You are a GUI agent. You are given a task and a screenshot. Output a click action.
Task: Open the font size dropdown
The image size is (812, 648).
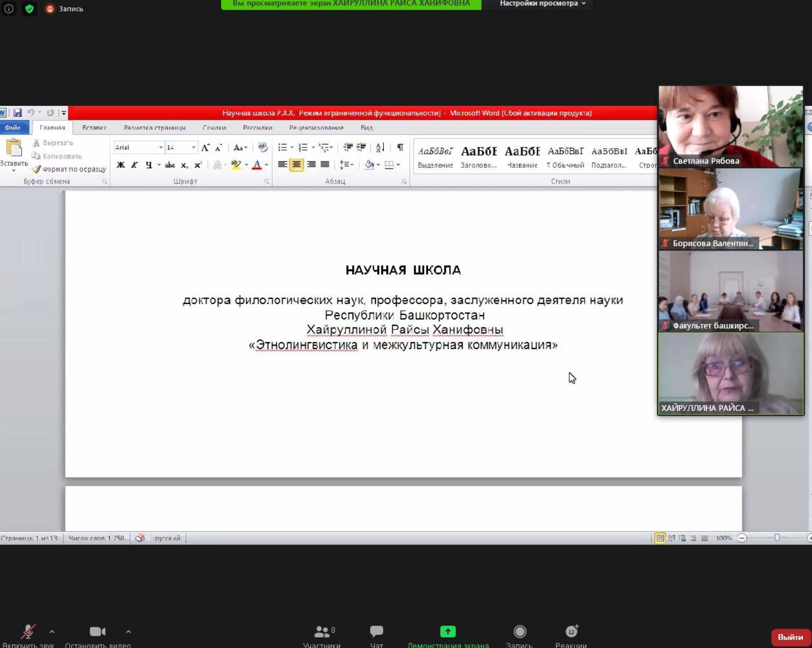coord(193,147)
